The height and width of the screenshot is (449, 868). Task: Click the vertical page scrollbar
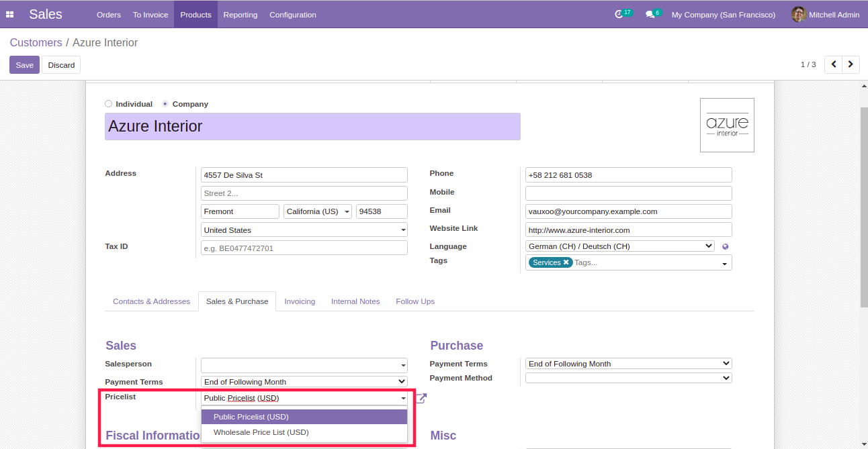tap(864, 207)
